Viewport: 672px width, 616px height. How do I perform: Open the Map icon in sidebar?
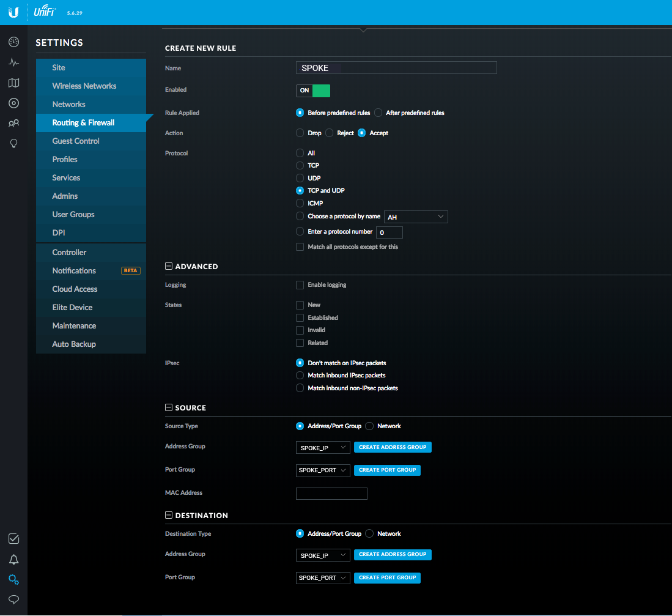(13, 83)
